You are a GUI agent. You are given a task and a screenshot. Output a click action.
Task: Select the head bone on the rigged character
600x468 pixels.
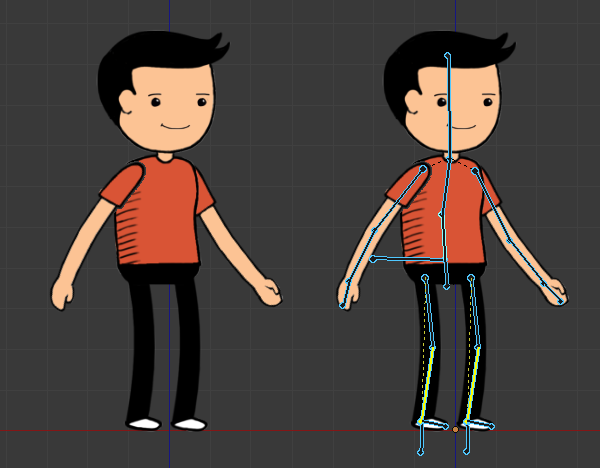pyautogui.click(x=449, y=105)
